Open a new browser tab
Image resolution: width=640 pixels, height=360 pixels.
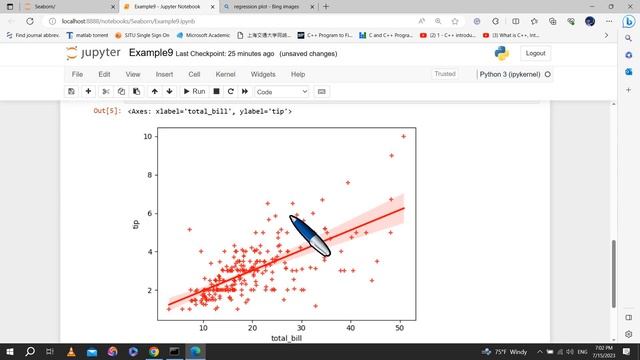(326, 7)
